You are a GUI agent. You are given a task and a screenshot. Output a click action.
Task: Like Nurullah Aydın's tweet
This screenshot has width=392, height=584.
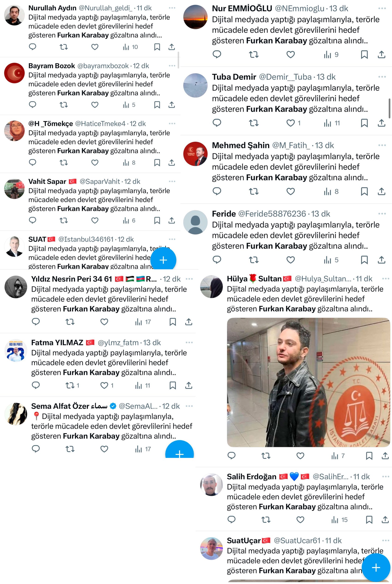click(x=95, y=47)
